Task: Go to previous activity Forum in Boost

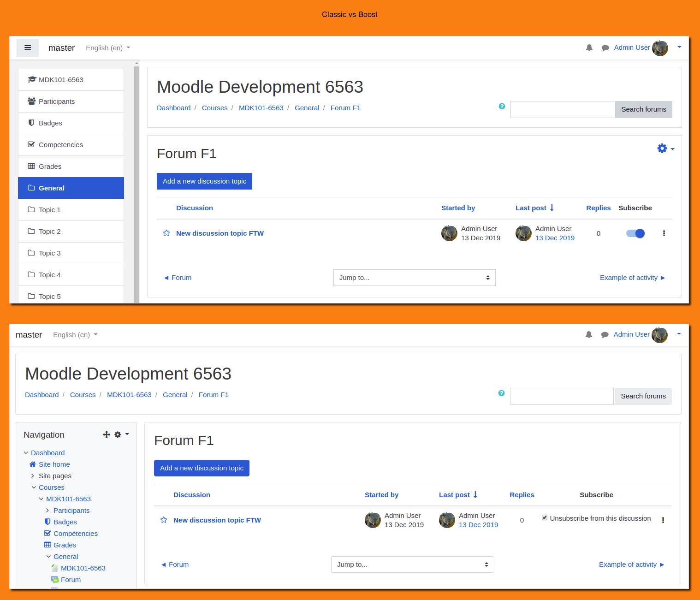Action: tap(178, 278)
